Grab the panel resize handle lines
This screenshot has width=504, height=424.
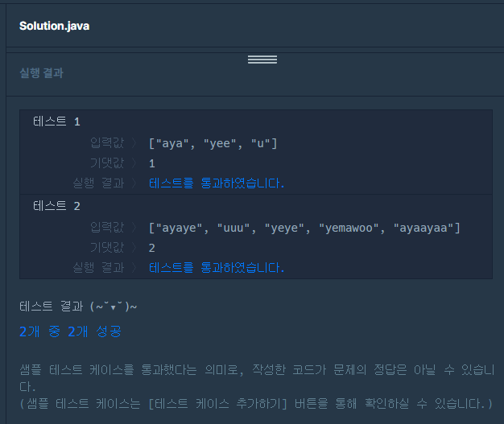pyautogui.click(x=262, y=60)
